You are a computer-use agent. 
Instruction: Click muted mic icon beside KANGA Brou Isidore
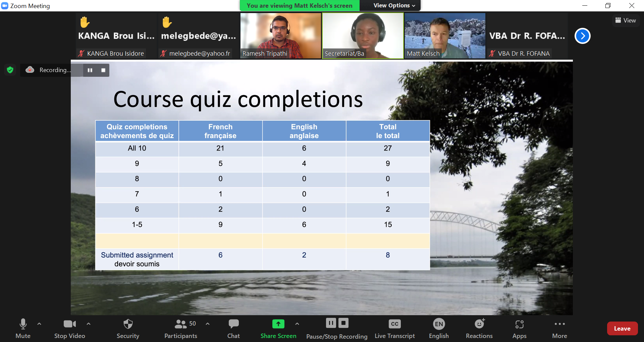tap(81, 53)
